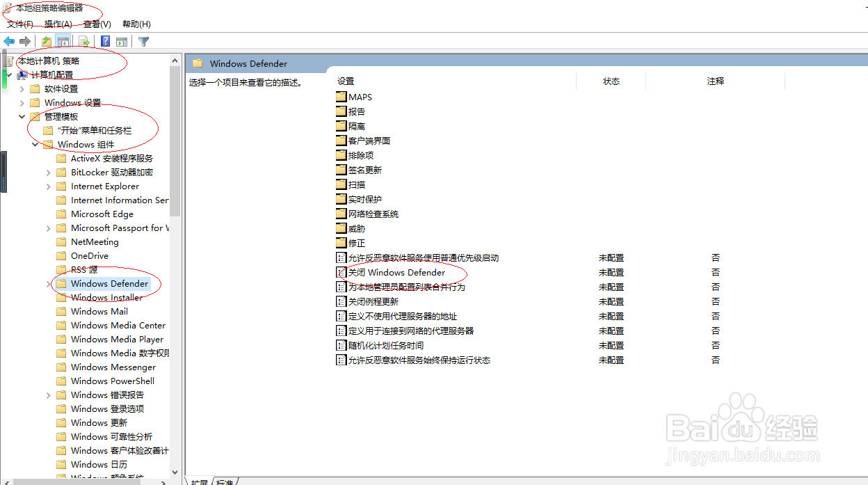Click Microsoft Edge folder icon in tree
The height and width of the screenshot is (485, 868).
click(x=61, y=214)
